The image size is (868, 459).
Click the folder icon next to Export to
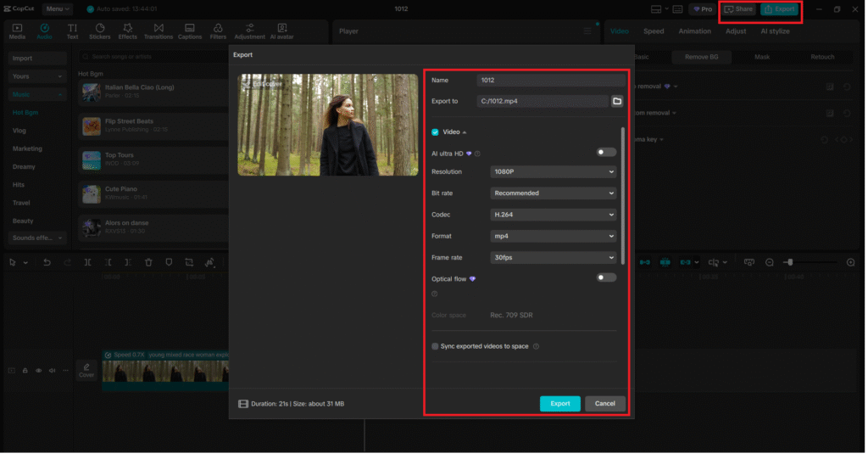[617, 101]
